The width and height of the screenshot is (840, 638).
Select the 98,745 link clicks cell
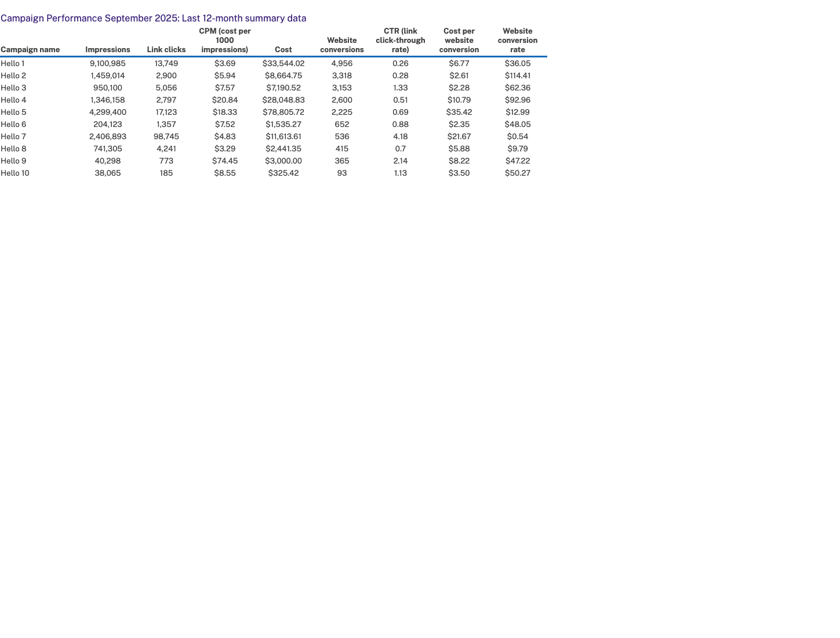(166, 137)
